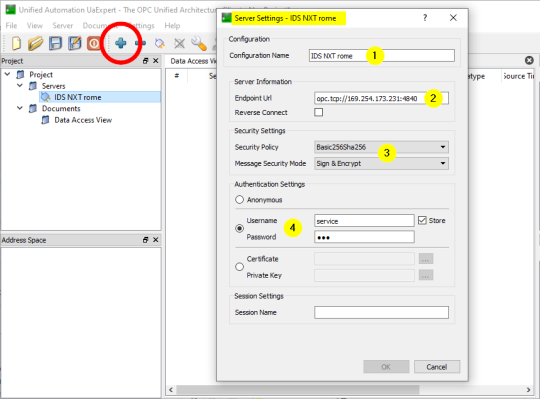
Task: Switch to the Data Access View tab
Action: [193, 61]
